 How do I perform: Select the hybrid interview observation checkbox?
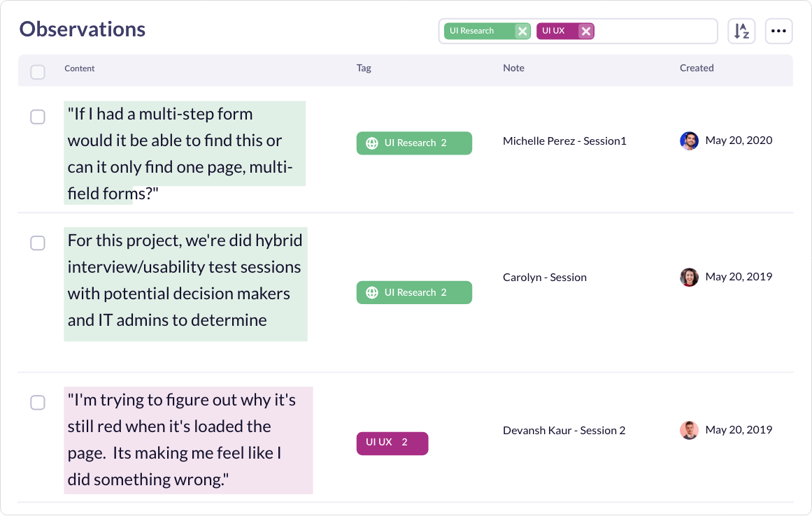(x=38, y=243)
